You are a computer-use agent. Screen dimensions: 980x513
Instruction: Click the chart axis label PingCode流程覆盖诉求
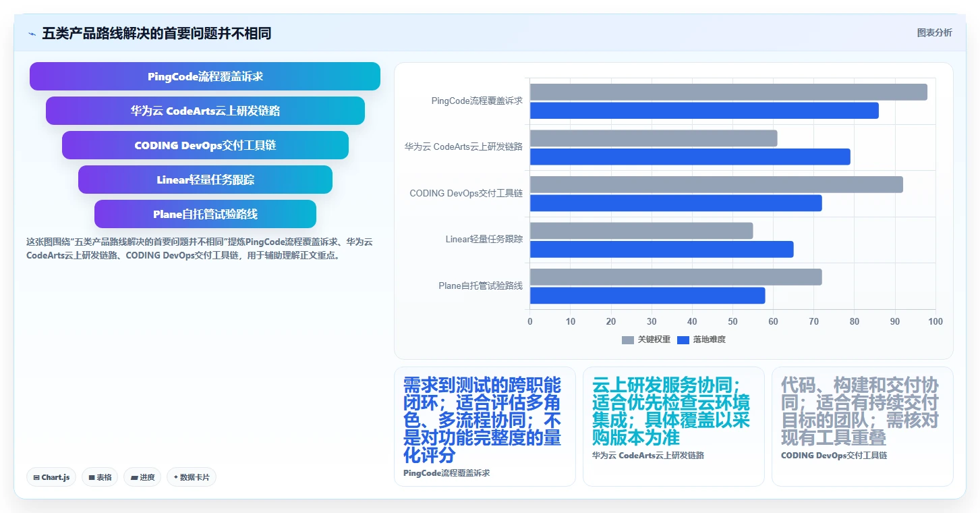[477, 101]
